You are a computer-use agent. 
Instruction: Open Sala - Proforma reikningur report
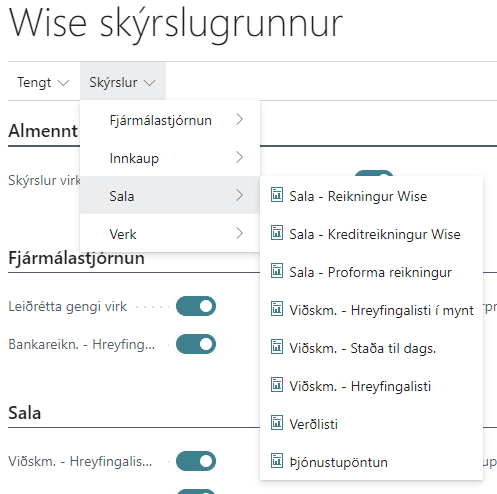(x=371, y=272)
